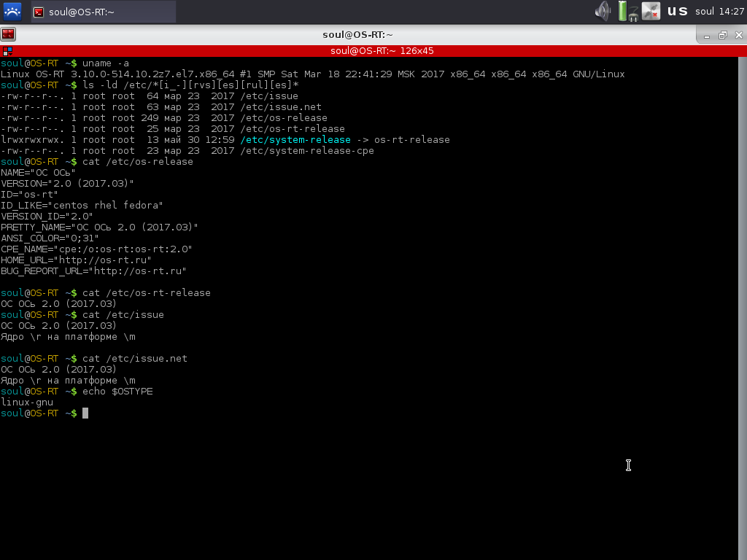This screenshot has width=747, height=560.
Task: Click the 'echo $OSTYPE' command
Action: pyautogui.click(x=117, y=392)
